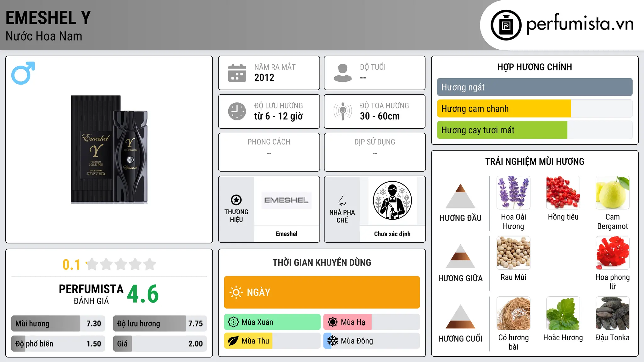Image resolution: width=644 pixels, height=362 pixels.
Task: Open the Emeshel Y perfume bottle image
Action: click(109, 149)
